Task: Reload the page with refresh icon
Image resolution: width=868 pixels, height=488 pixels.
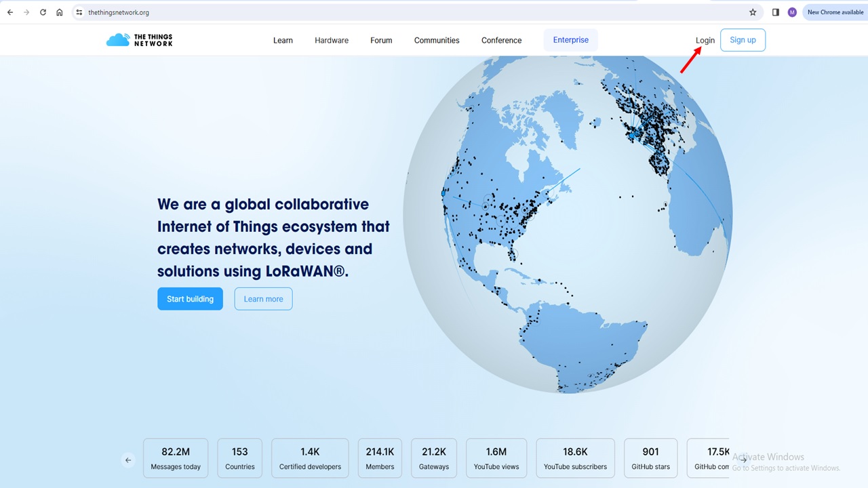Action: tap(43, 12)
